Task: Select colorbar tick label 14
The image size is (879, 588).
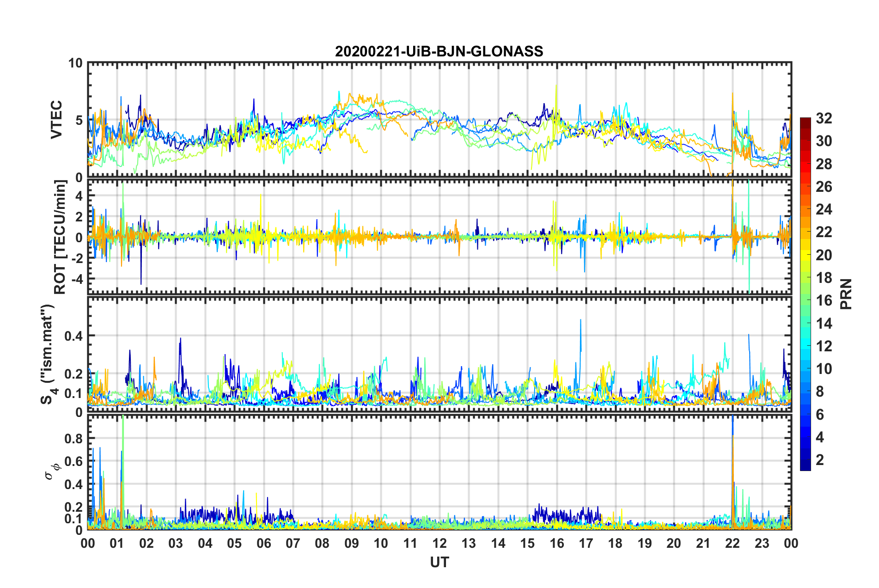Action: click(x=824, y=324)
